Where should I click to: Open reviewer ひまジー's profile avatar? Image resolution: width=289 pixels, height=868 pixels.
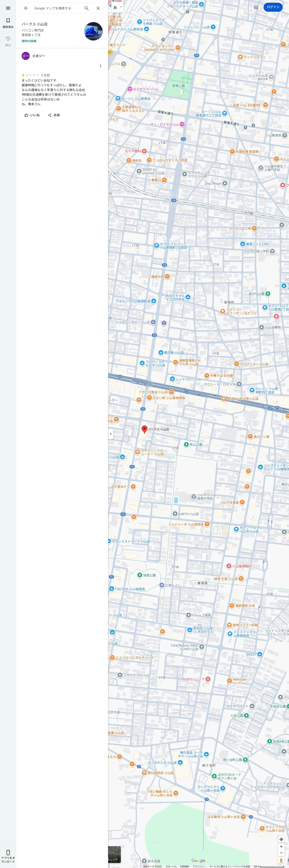pos(26,56)
